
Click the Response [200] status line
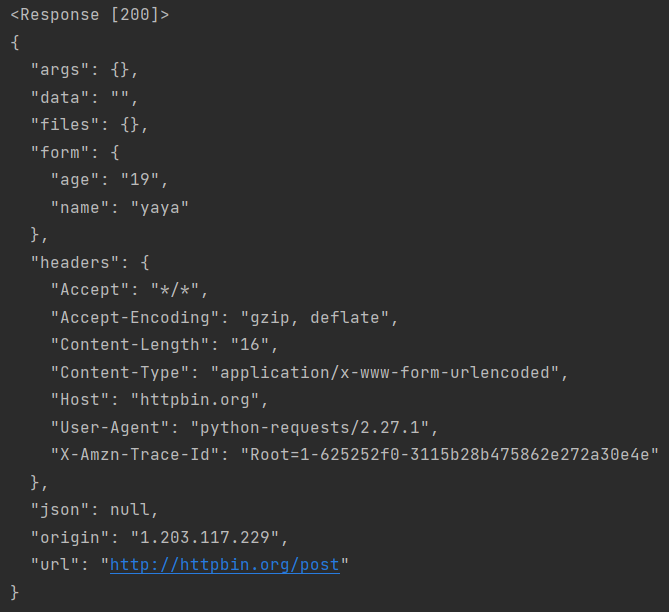tap(90, 17)
